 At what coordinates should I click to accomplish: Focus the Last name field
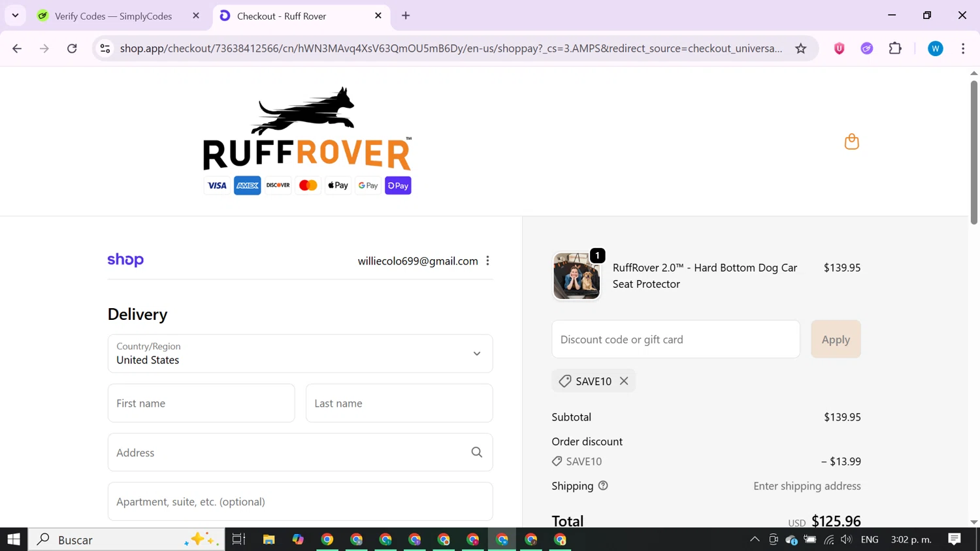click(399, 403)
